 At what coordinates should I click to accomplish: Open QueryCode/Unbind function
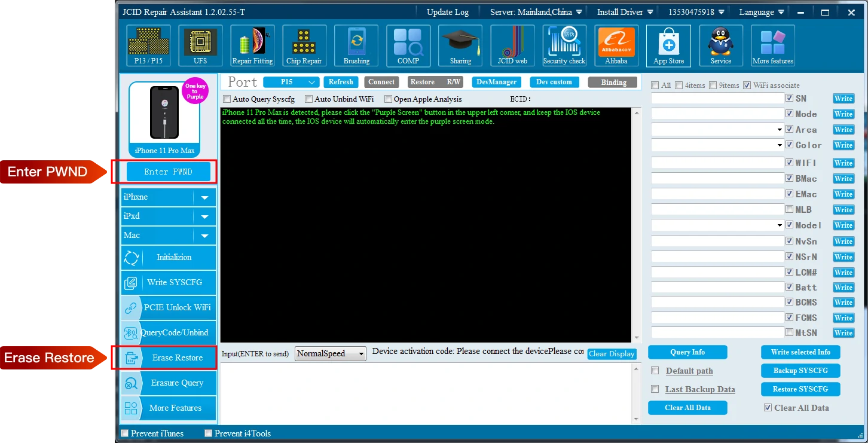pyautogui.click(x=169, y=333)
